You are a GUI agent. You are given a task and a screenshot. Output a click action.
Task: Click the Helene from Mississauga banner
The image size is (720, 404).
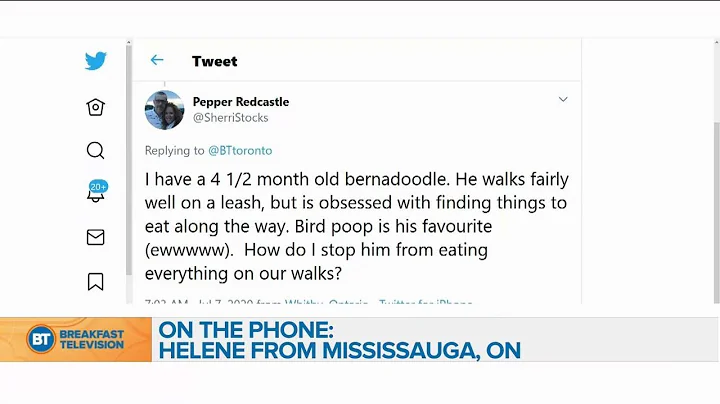click(x=336, y=350)
